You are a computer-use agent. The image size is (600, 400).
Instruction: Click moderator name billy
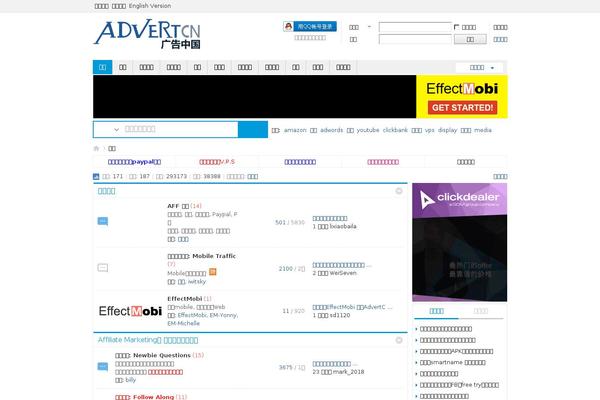tap(131, 380)
